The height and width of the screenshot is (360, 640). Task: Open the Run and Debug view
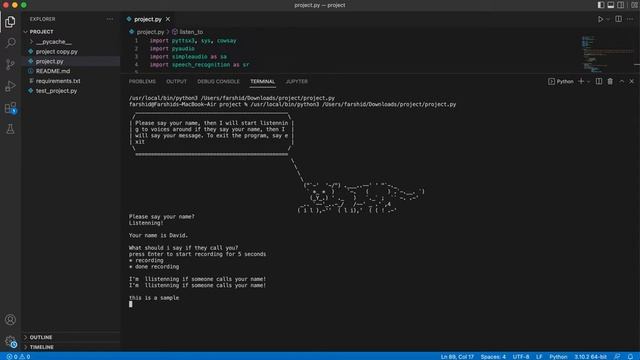pyautogui.click(x=10, y=86)
